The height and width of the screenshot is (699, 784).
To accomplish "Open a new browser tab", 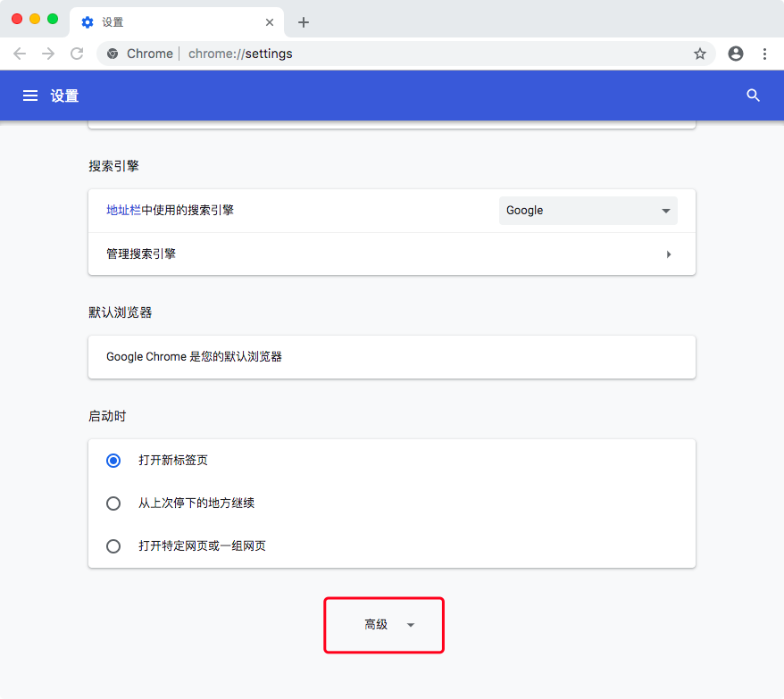I will pyautogui.click(x=304, y=21).
